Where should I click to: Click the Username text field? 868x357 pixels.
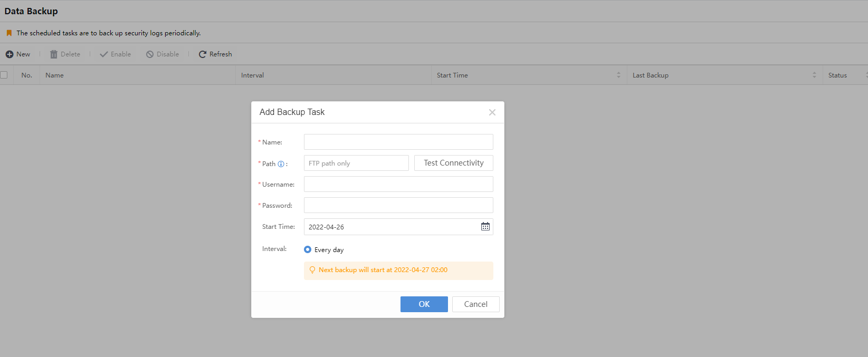click(x=398, y=184)
